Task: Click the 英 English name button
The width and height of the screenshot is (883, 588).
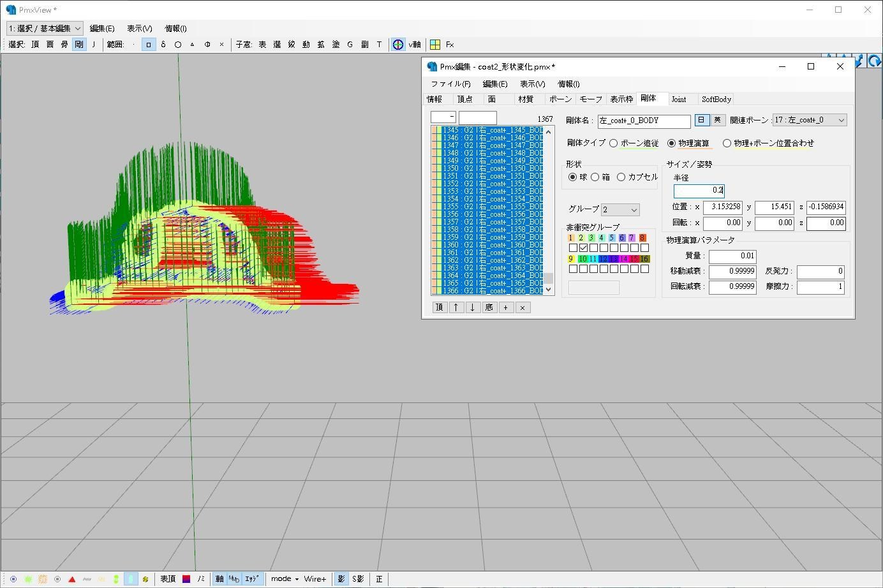Action: [717, 120]
